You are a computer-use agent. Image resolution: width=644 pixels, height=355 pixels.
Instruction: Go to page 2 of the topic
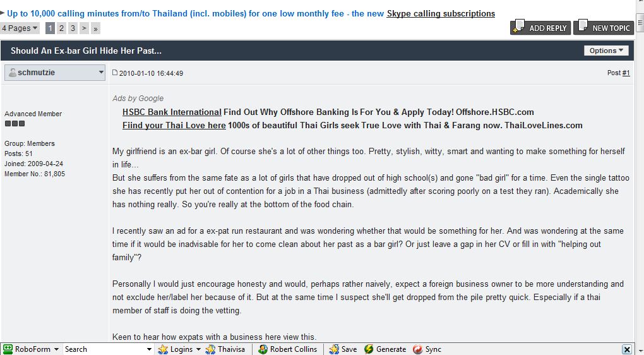pyautogui.click(x=61, y=28)
